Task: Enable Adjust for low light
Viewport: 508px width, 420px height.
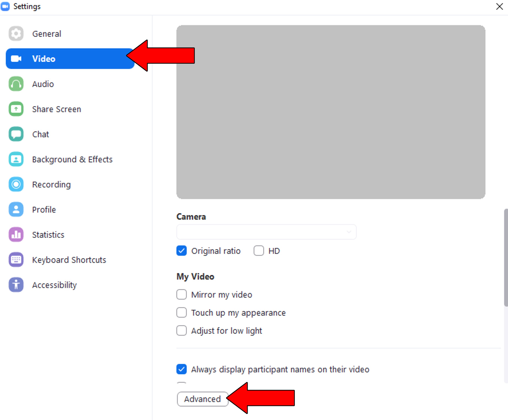Action: click(181, 331)
